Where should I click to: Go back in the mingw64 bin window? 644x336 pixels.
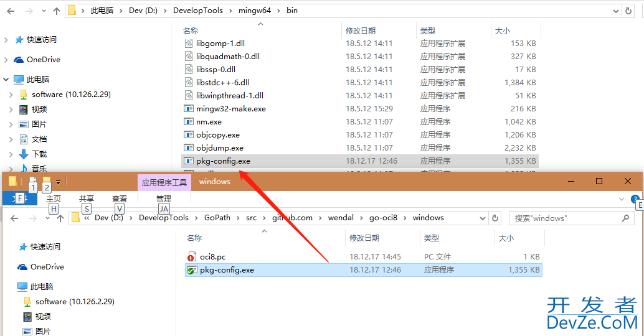11,11
